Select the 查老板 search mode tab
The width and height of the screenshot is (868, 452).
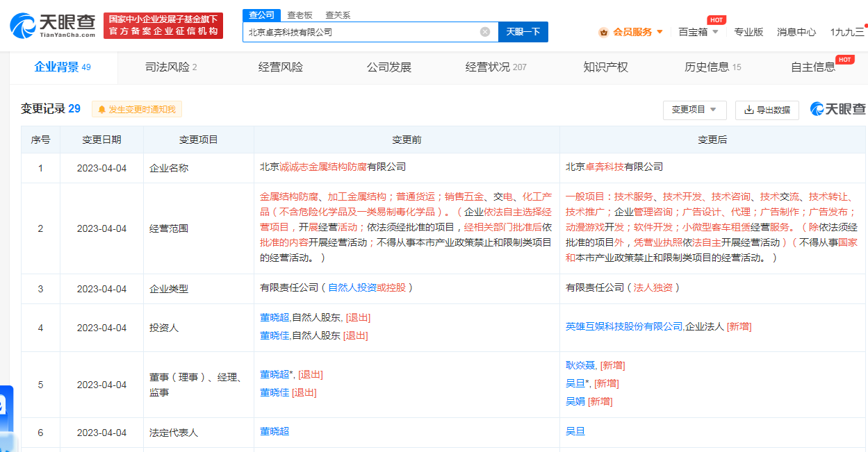tap(300, 15)
